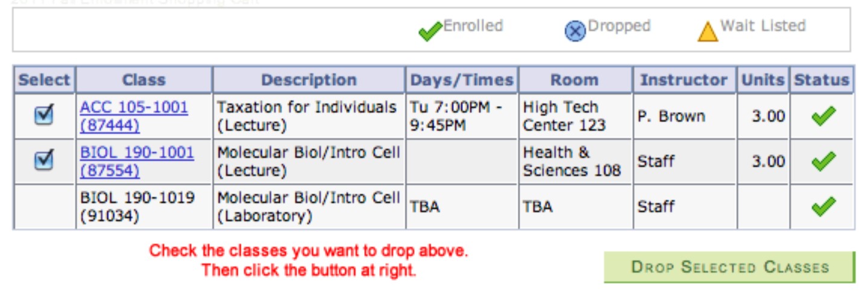Uncheck the BIOL 190-1001 select checkbox
This screenshot has height=294, width=868.
tap(44, 160)
